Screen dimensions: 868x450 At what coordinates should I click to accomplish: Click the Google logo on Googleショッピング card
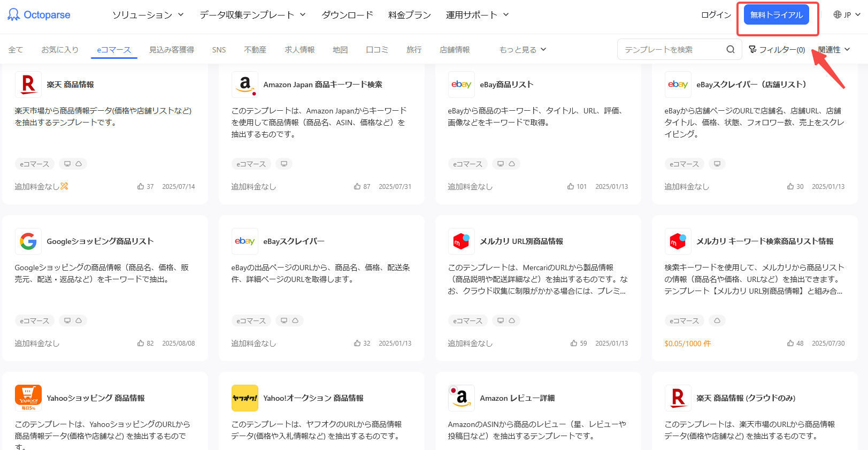click(x=28, y=241)
